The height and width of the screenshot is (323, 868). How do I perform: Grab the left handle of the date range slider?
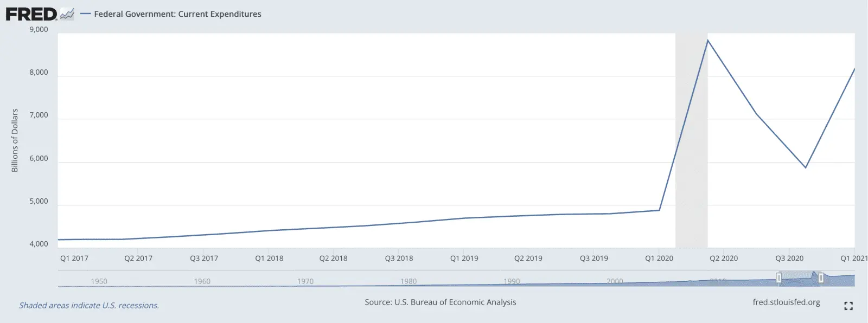(778, 278)
